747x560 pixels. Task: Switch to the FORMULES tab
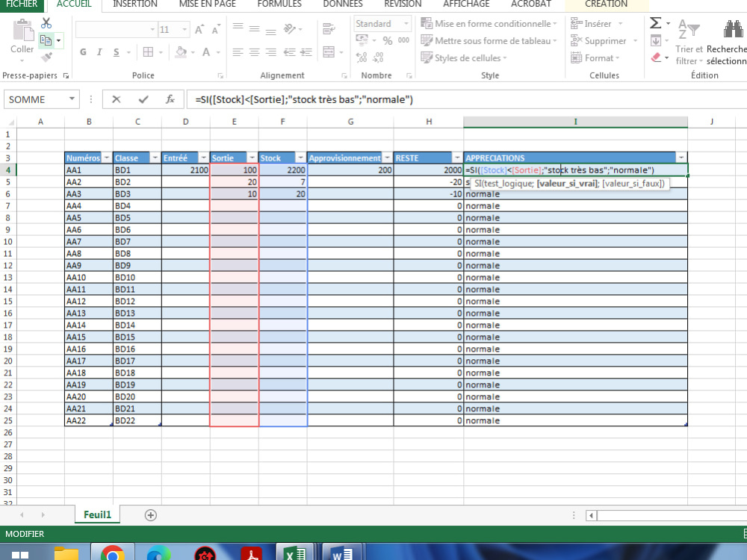coord(279,4)
